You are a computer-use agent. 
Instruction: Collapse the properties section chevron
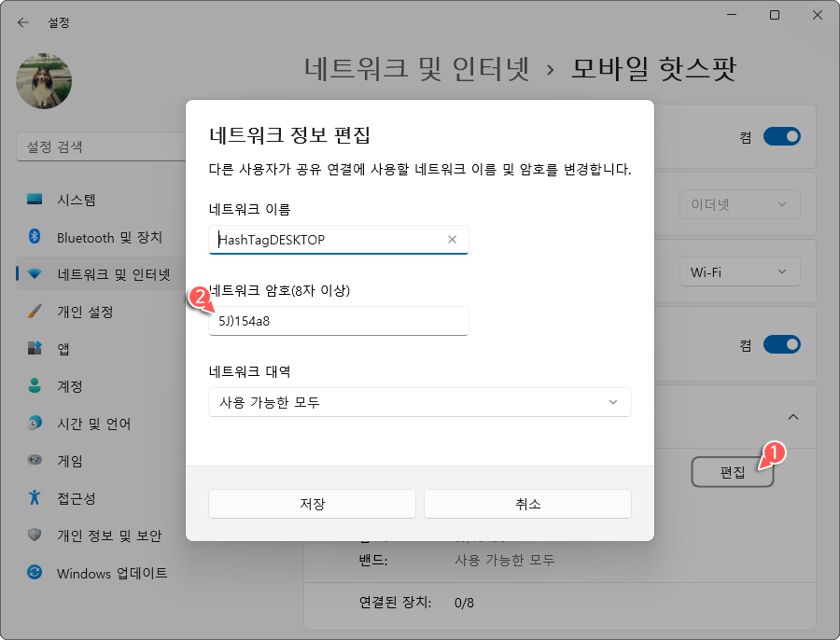click(793, 417)
